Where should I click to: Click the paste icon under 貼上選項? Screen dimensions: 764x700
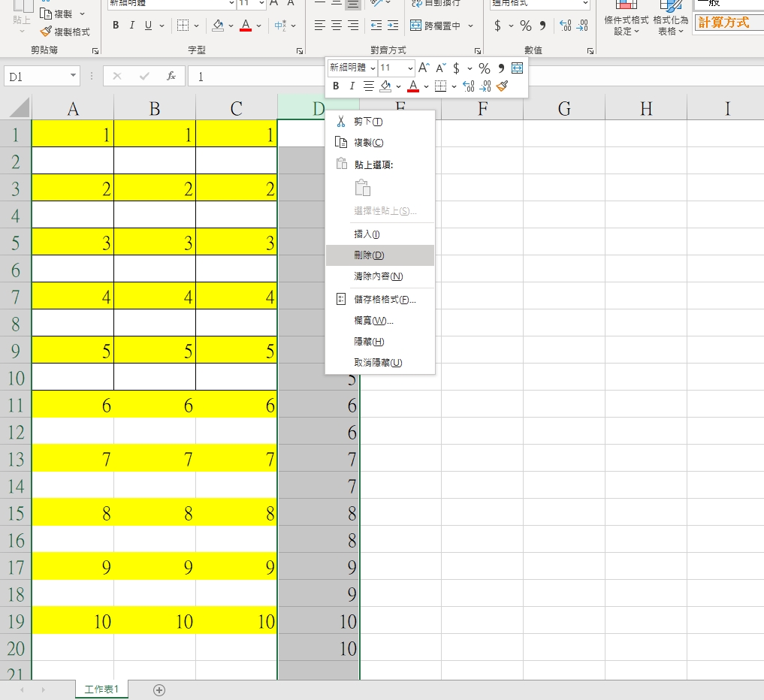(363, 188)
